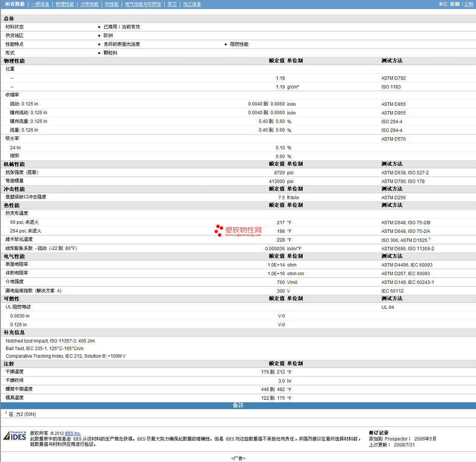476x462 pixels.
Task: Click the red-dot 塑胶物性网 watermark logo
Action: (x=238, y=230)
